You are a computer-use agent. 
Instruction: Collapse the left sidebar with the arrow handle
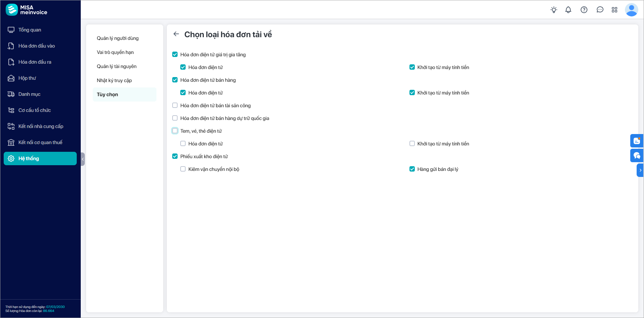coord(83,159)
